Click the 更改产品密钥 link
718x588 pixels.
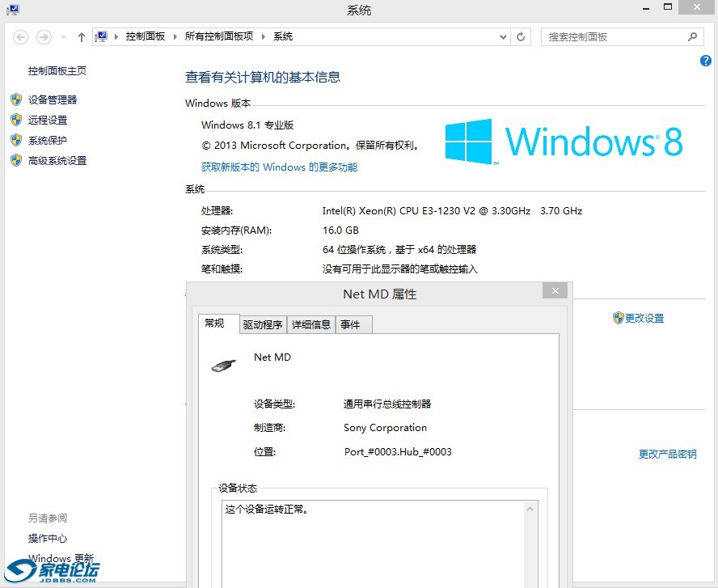668,455
